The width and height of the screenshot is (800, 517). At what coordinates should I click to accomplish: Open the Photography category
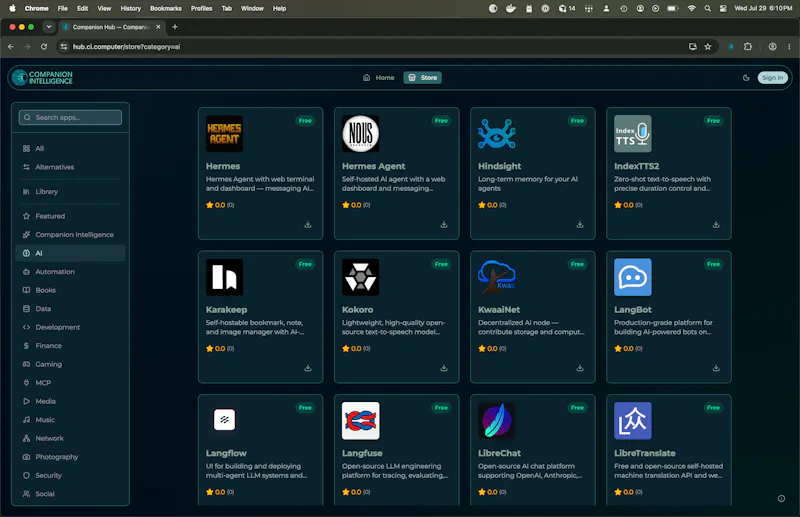70,457
